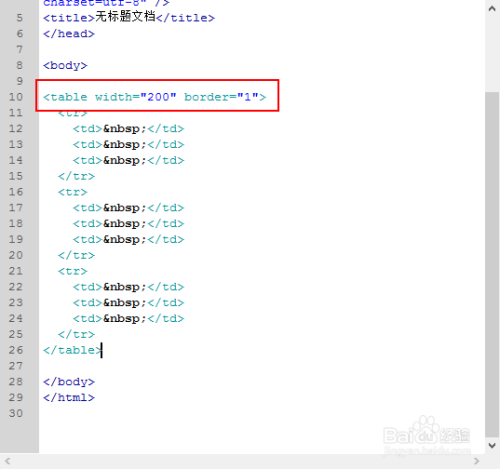Click the </tr> tag on line 15
The image size is (500, 469).
point(76,176)
